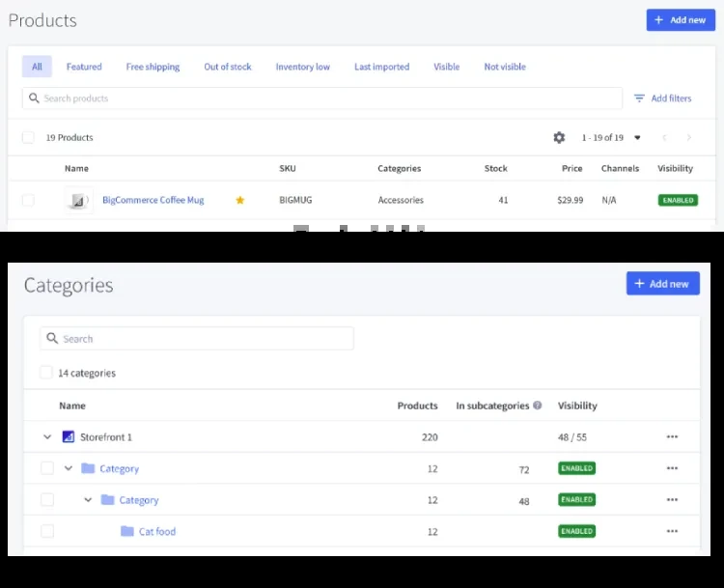The height and width of the screenshot is (588, 724).
Task: Click the 48 / 55 visibility value
Action: click(572, 437)
